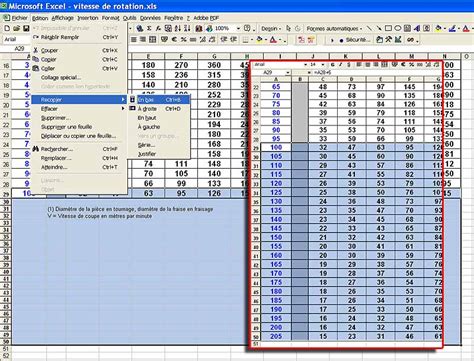Toggle Design Mode icon
The image size is (474, 361).
398,40
